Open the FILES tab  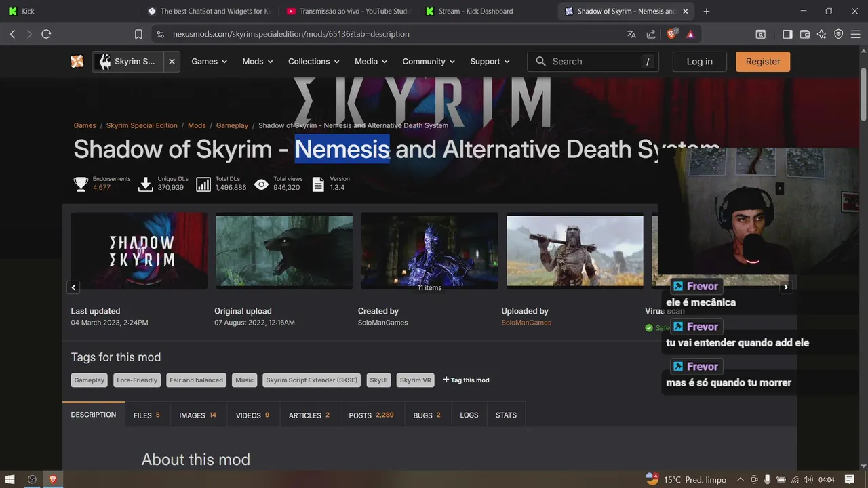pyautogui.click(x=146, y=415)
